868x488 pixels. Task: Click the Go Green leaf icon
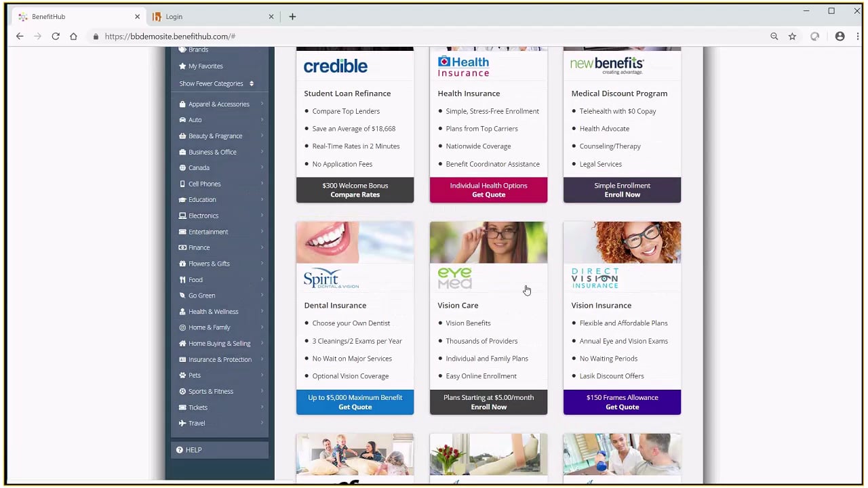(x=182, y=296)
